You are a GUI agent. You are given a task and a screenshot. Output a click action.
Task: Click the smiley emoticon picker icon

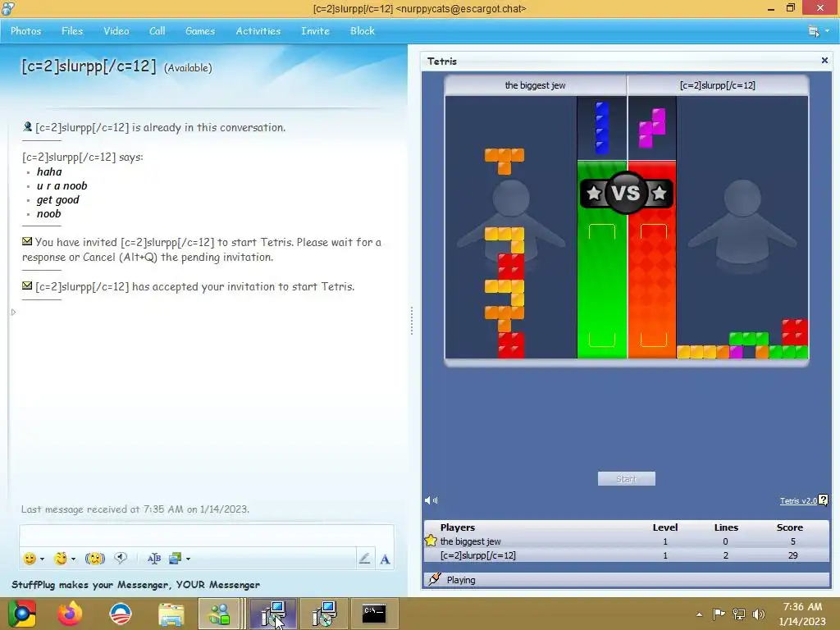pos(30,559)
